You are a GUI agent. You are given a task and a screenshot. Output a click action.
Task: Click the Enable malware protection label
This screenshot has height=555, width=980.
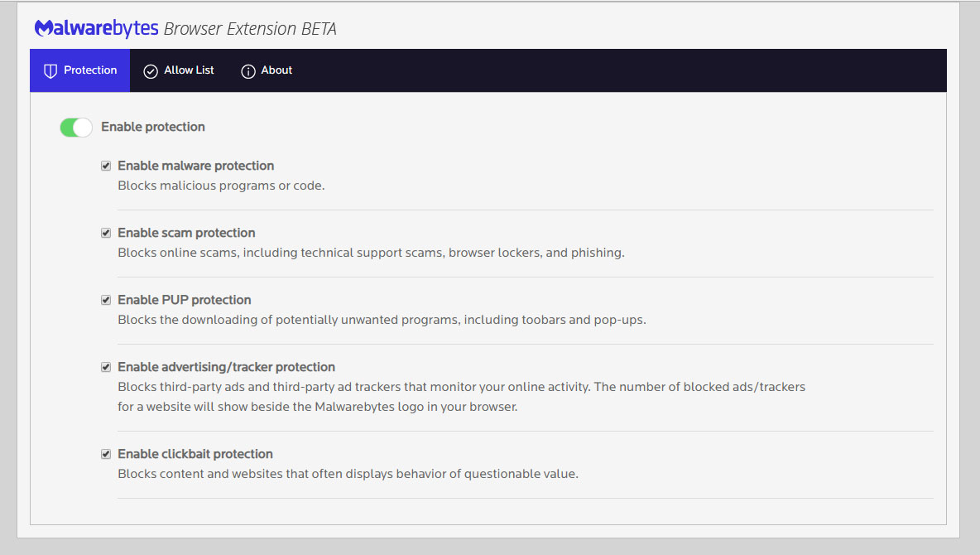click(195, 166)
